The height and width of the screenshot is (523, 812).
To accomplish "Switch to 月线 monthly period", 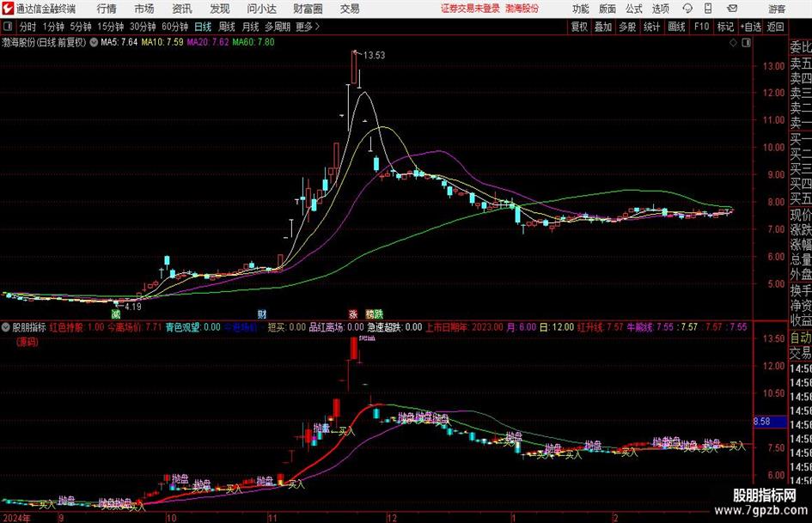I will tap(250, 27).
